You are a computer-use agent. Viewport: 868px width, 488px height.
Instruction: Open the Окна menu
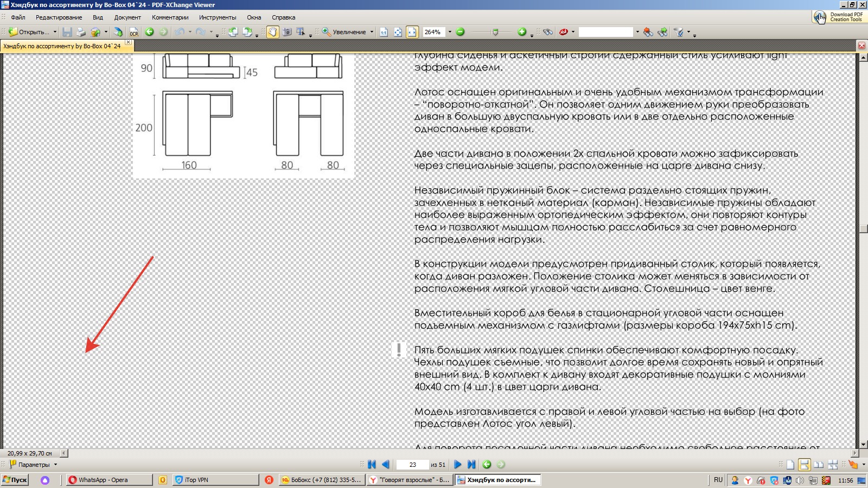pos(254,17)
